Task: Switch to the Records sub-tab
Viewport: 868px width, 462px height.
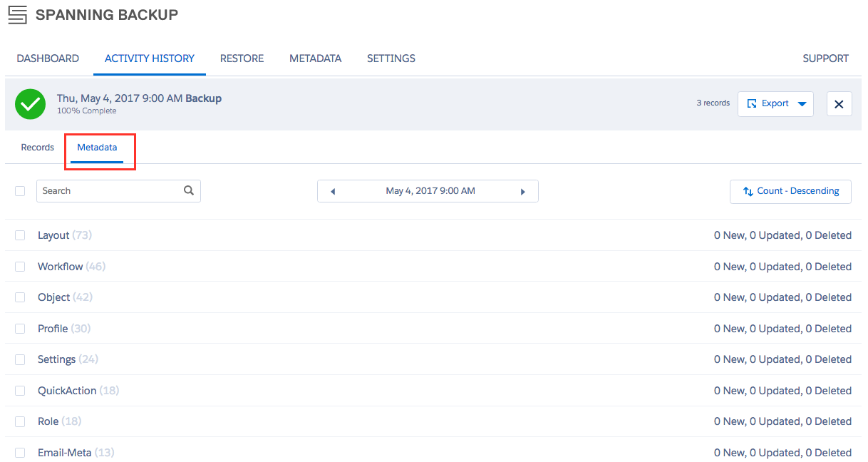Action: 38,148
